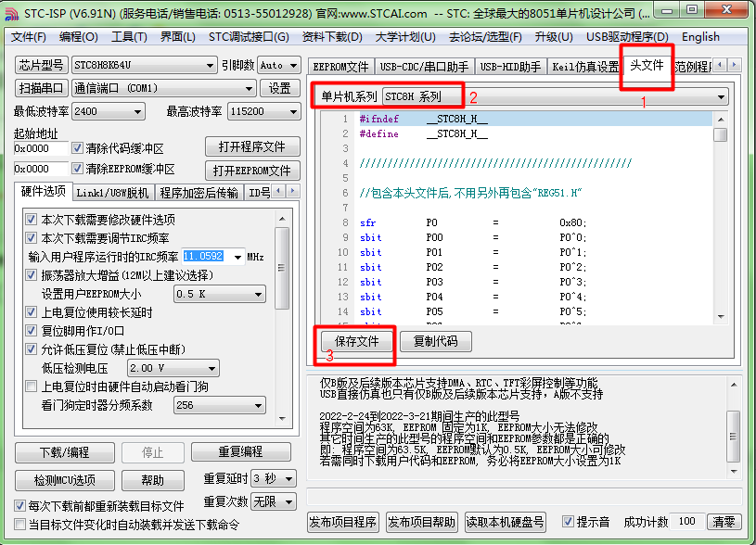
Task: Open the 单片机系列 STC8H 系列 dropdown
Action: 555,96
